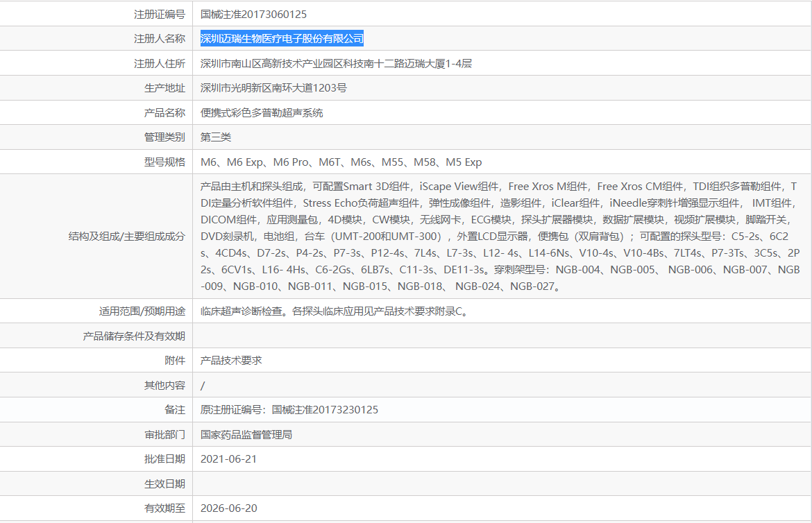Click production address 光明新区南环大道1203号
This screenshot has width=812, height=523.
pos(273,88)
